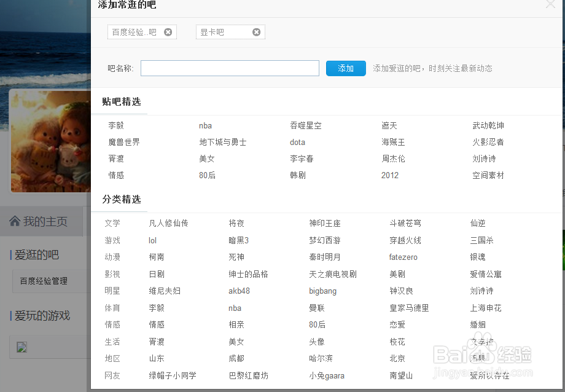Select 魔兽世界 bar
The height and width of the screenshot is (392, 565).
[124, 142]
